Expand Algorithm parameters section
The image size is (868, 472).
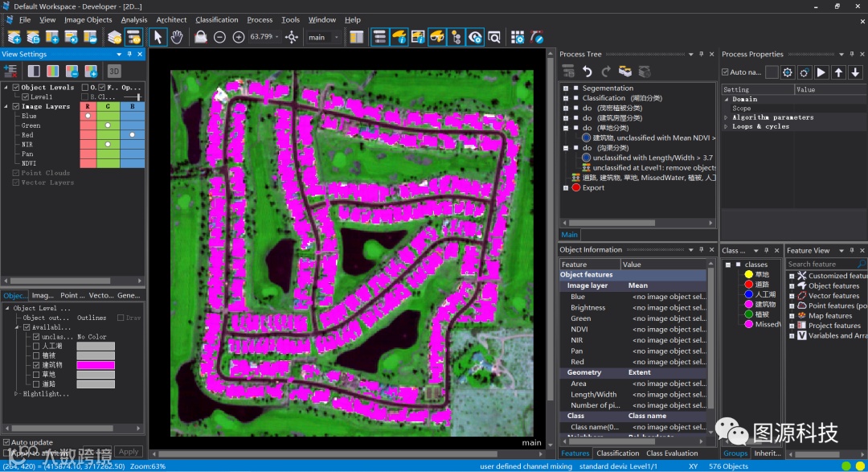click(x=727, y=117)
